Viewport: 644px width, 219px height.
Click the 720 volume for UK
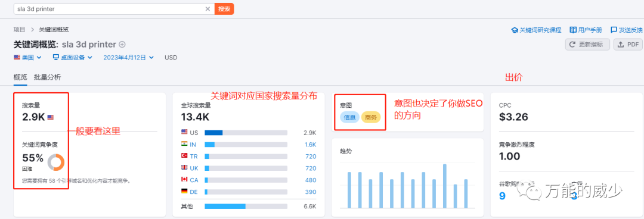(x=311, y=168)
